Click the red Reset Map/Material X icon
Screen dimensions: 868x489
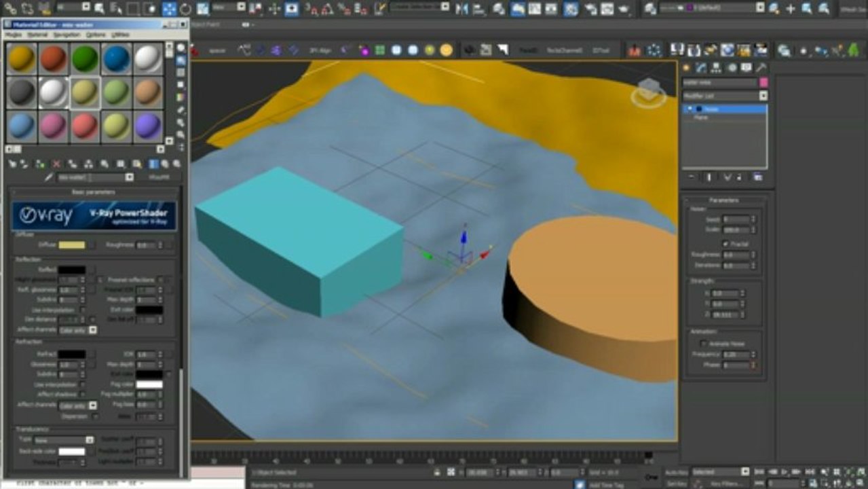56,164
